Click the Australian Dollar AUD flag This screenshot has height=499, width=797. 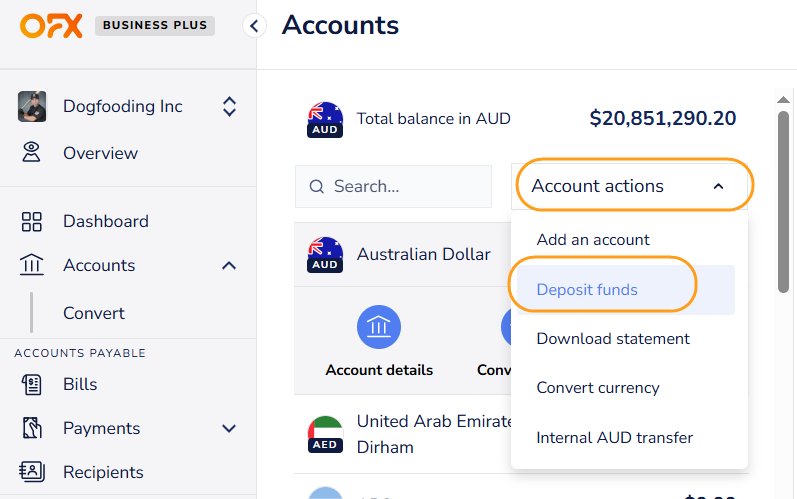click(325, 255)
